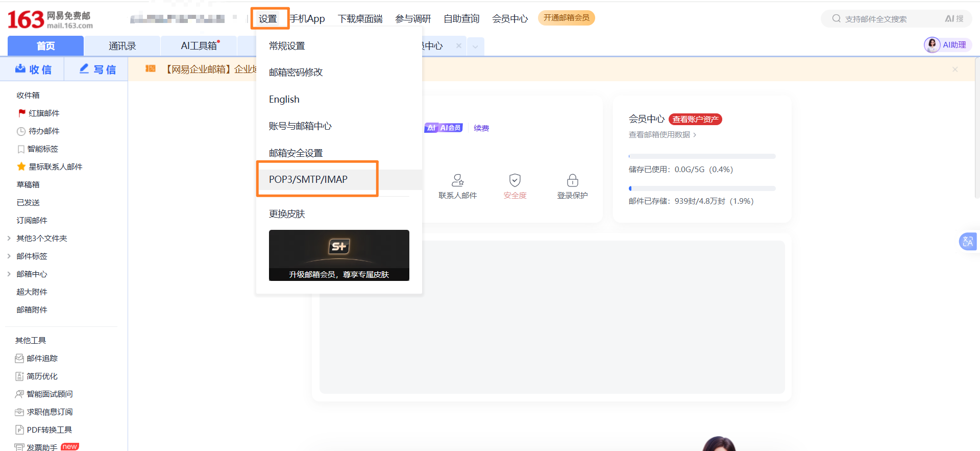Switch to 通讯录 tab

(x=122, y=46)
